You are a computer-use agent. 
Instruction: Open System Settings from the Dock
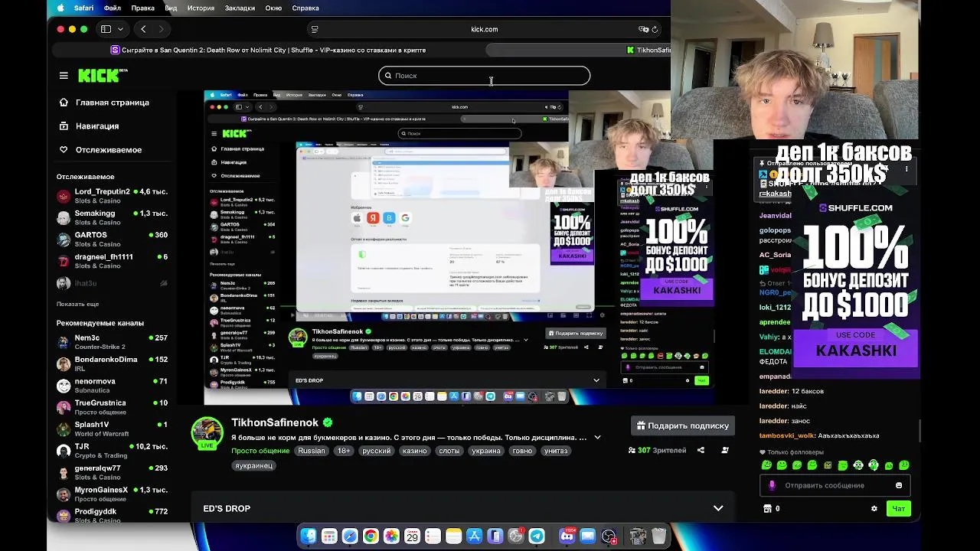click(x=516, y=536)
